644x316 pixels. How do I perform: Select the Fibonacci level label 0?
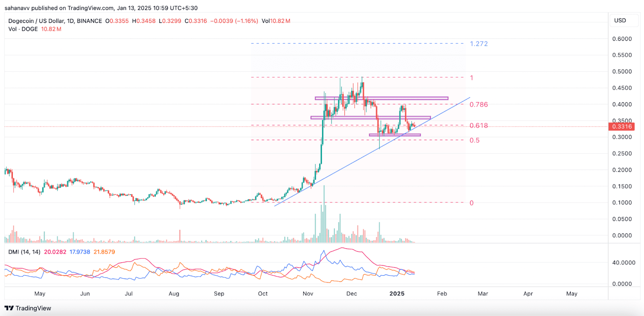coord(472,203)
